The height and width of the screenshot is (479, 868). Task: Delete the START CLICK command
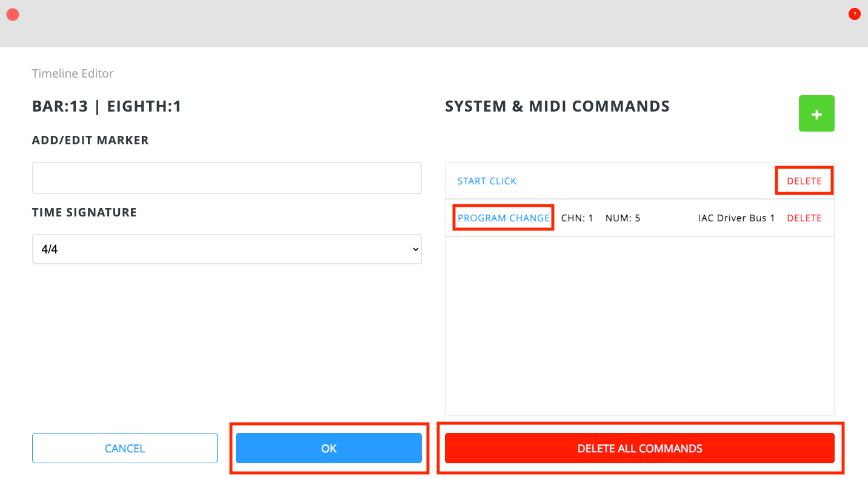click(x=804, y=181)
